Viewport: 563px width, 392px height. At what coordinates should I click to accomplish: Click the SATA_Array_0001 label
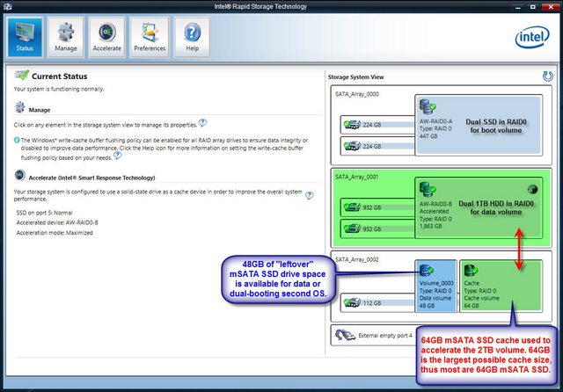click(x=357, y=177)
